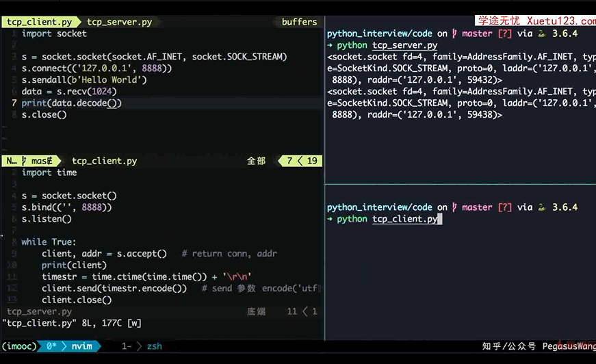Click the git branch icon in lower terminal prompt
Image resolution: width=596 pixels, height=364 pixels.
click(454, 207)
